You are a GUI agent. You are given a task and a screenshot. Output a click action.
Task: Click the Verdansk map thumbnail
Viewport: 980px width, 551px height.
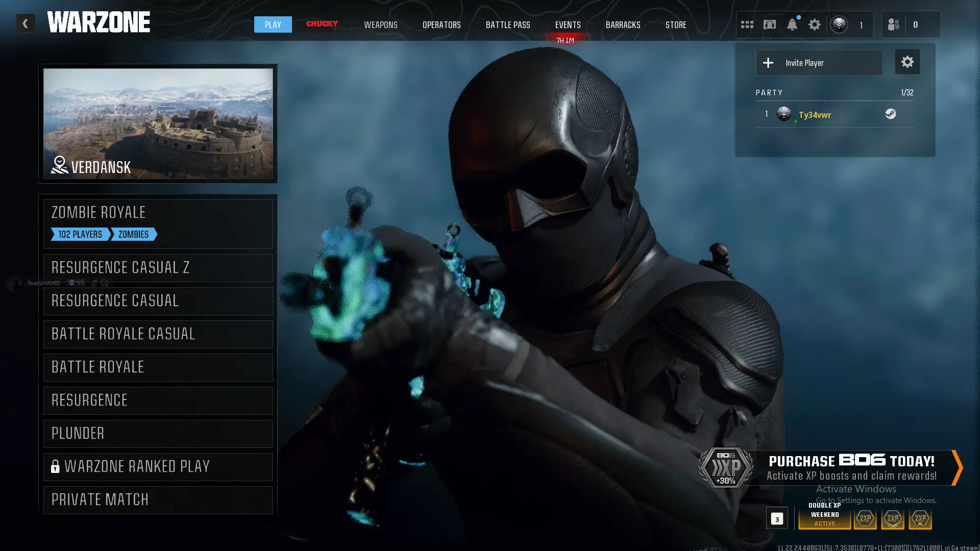point(158,123)
